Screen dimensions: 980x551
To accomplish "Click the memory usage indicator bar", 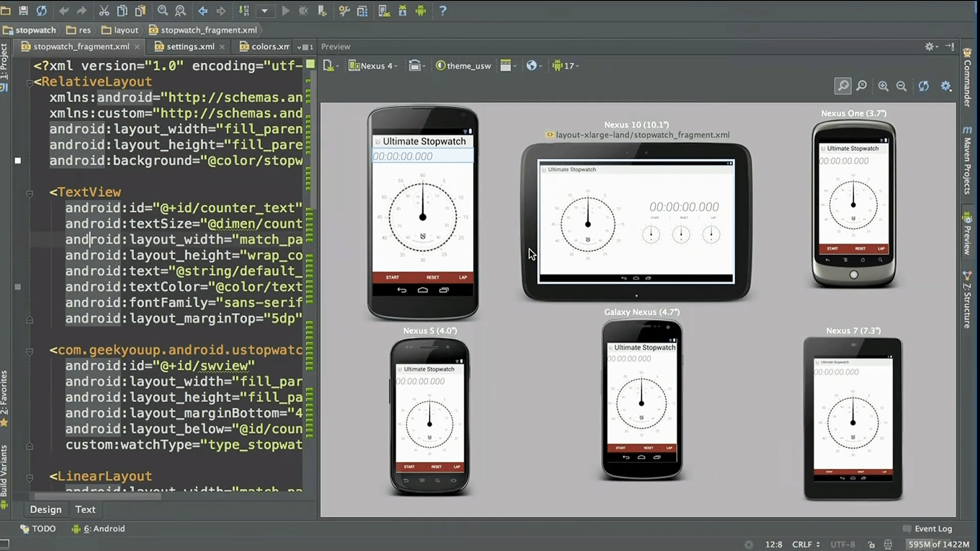I will coord(938,544).
